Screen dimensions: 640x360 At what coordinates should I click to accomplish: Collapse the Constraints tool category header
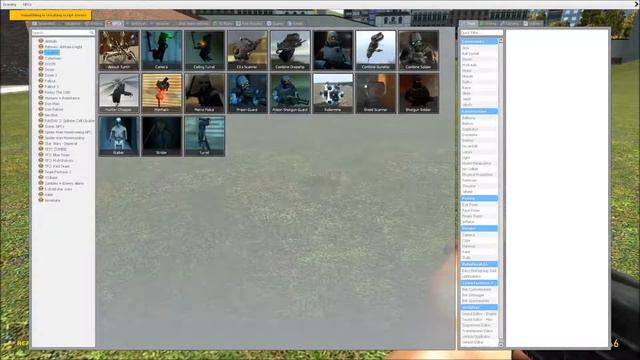pos(479,41)
